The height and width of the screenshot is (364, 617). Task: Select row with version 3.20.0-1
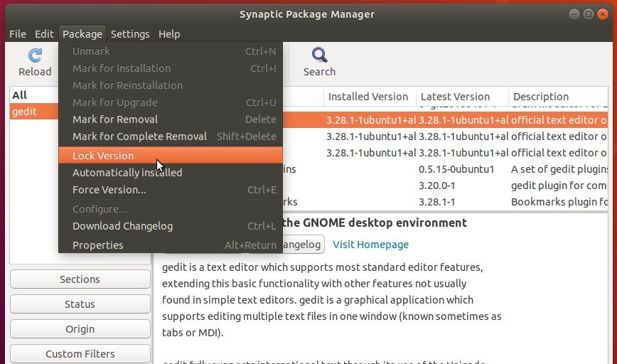pyautogui.click(x=445, y=186)
